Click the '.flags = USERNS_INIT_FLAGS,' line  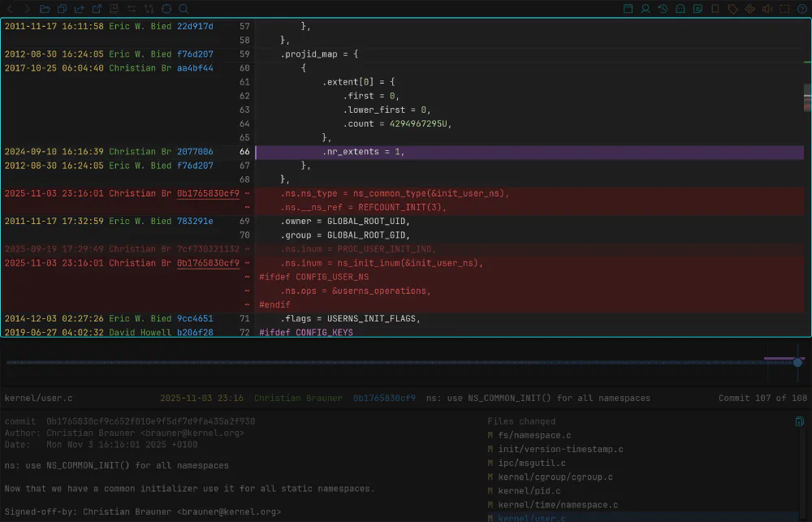pos(350,318)
